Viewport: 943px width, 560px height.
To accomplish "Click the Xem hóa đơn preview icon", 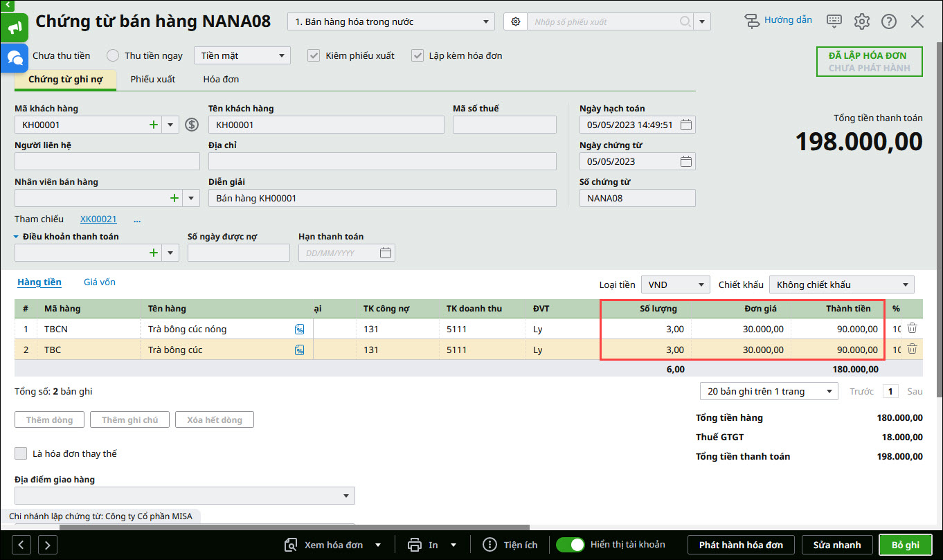I will pos(291,545).
